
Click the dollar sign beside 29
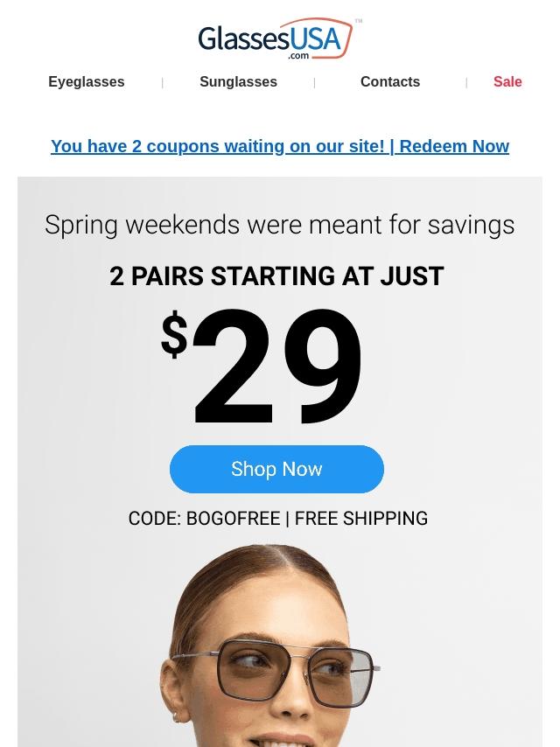point(174,335)
